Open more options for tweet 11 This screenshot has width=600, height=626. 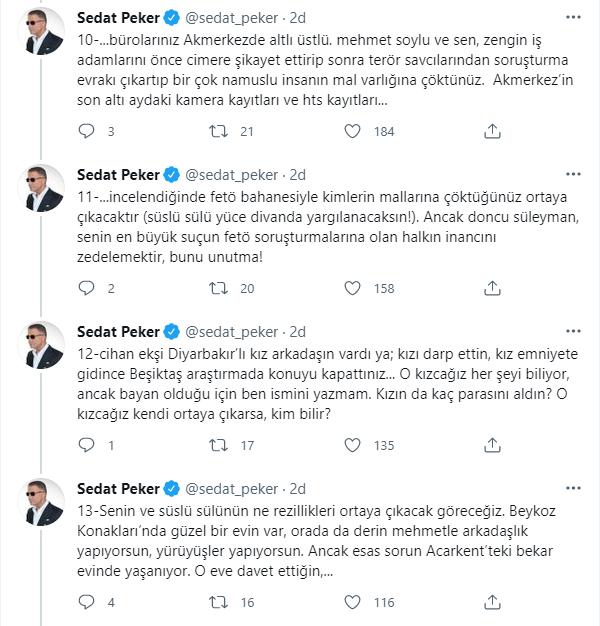click(x=573, y=174)
